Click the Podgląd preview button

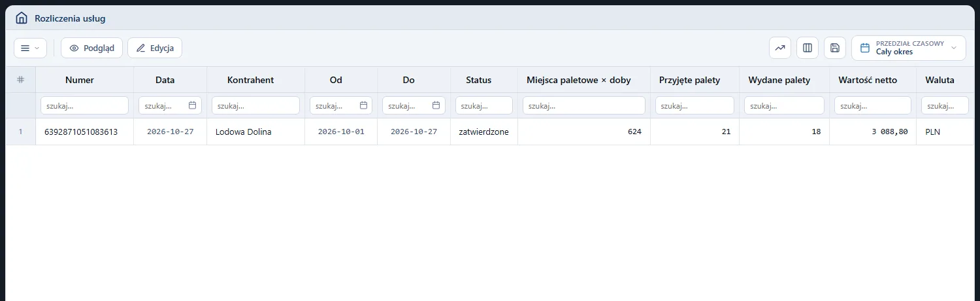[91, 48]
